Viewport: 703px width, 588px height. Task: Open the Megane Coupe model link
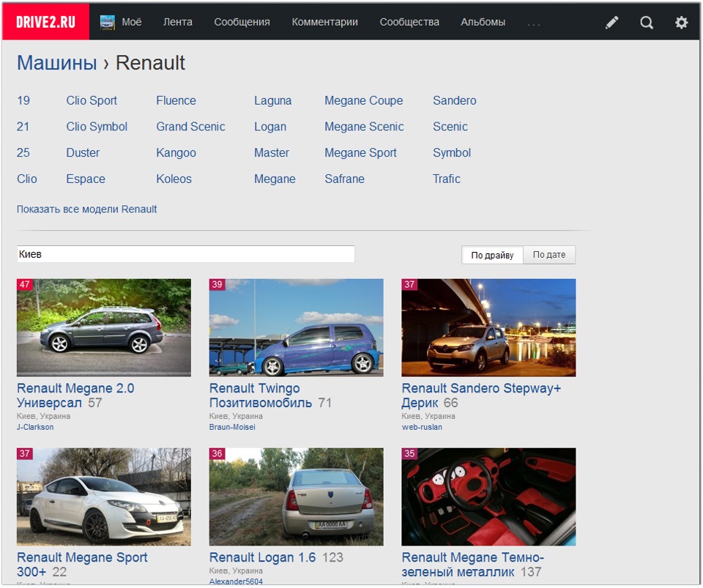364,100
